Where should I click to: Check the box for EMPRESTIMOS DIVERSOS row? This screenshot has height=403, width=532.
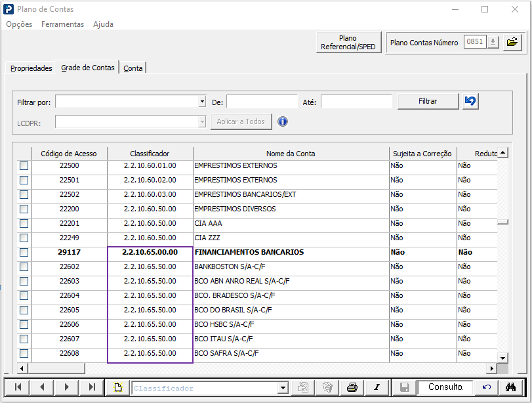[24, 209]
